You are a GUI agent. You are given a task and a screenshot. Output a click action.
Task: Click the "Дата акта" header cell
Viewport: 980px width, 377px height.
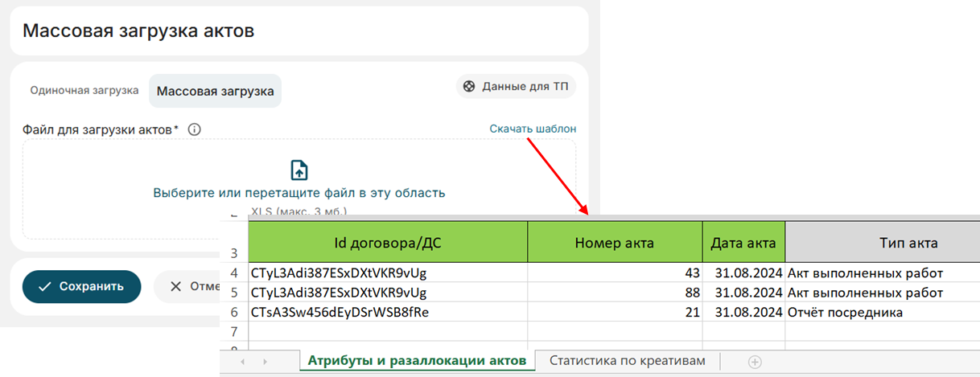click(743, 243)
